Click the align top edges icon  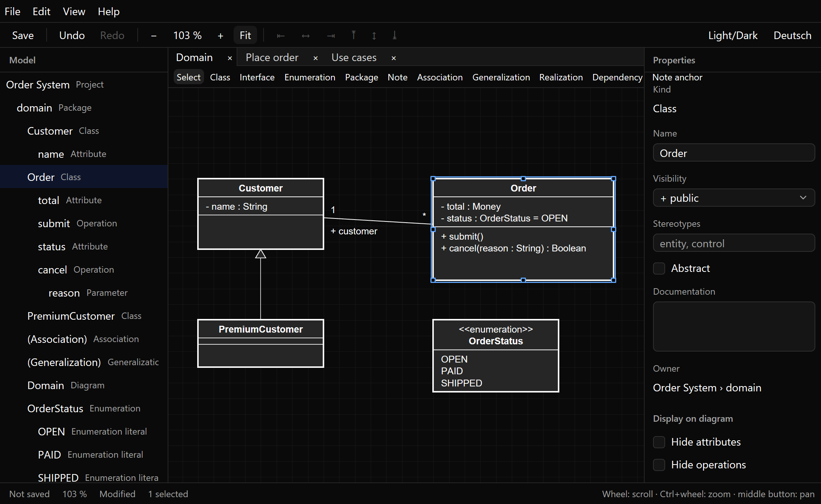(353, 36)
